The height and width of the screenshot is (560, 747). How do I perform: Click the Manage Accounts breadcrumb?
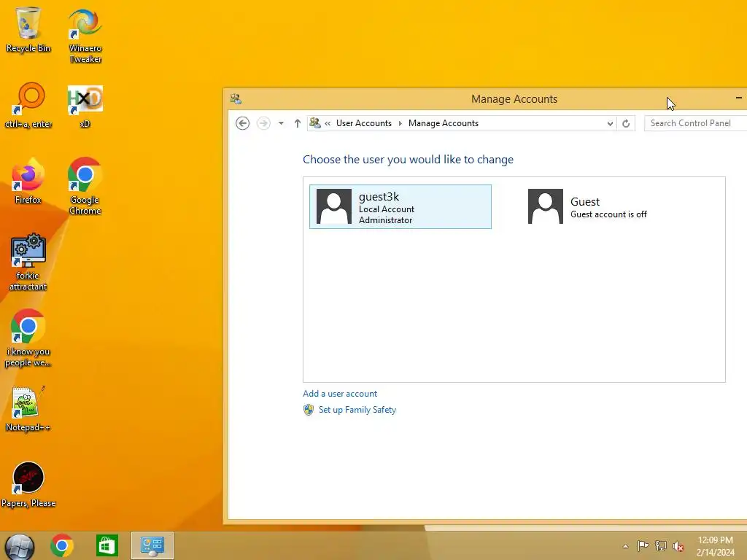444,123
